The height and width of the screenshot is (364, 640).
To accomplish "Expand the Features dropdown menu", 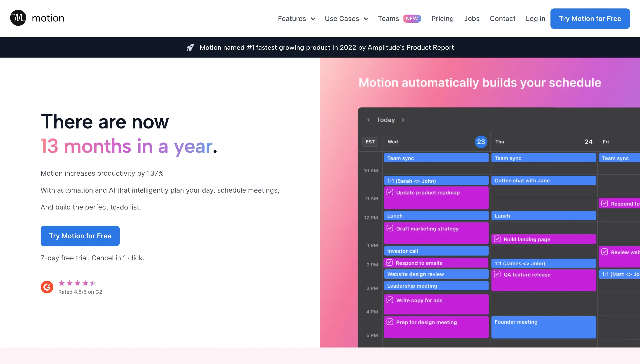I will 297,18.
